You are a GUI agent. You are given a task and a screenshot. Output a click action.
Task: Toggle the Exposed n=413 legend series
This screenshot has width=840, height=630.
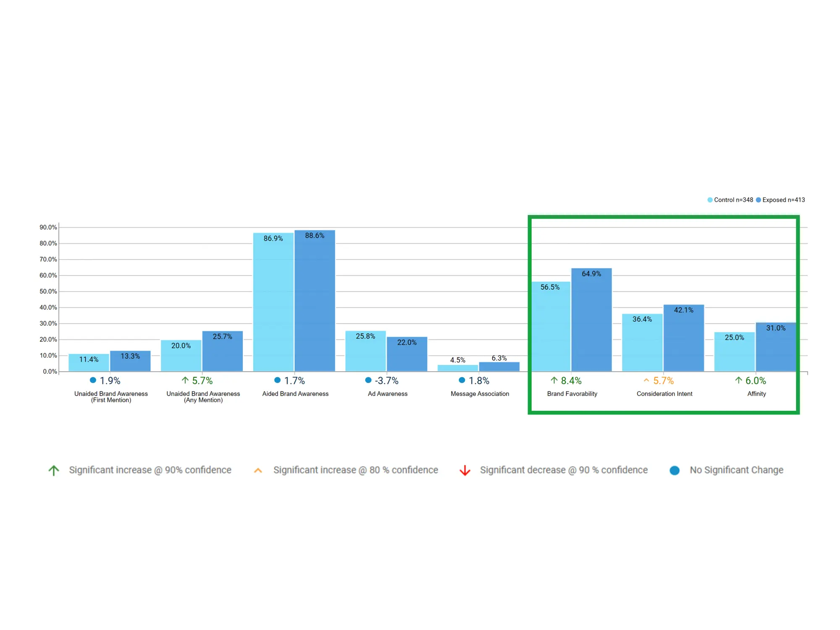[780, 200]
